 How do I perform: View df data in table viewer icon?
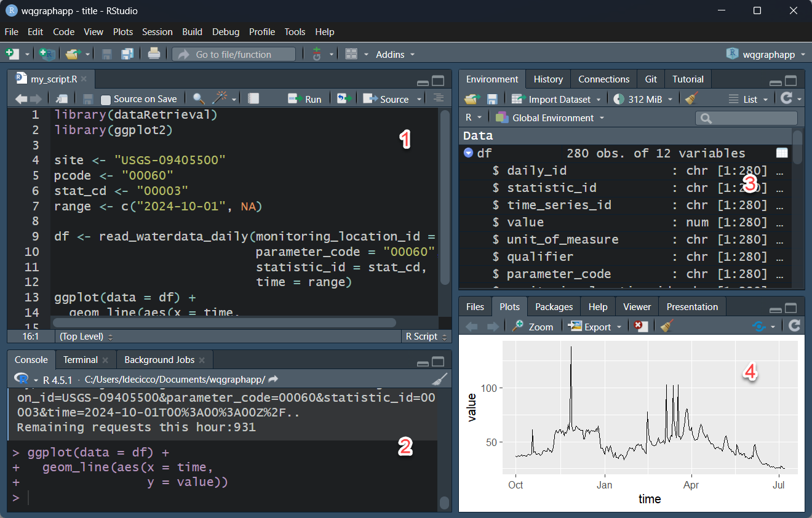click(782, 153)
